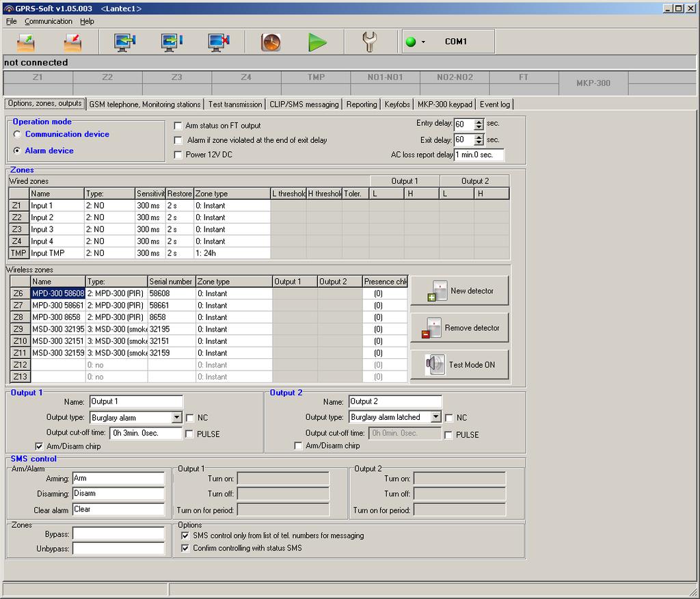This screenshot has height=599, width=700.
Task: Toggle Alarm if zone violated at exit delay
Action: [x=178, y=140]
